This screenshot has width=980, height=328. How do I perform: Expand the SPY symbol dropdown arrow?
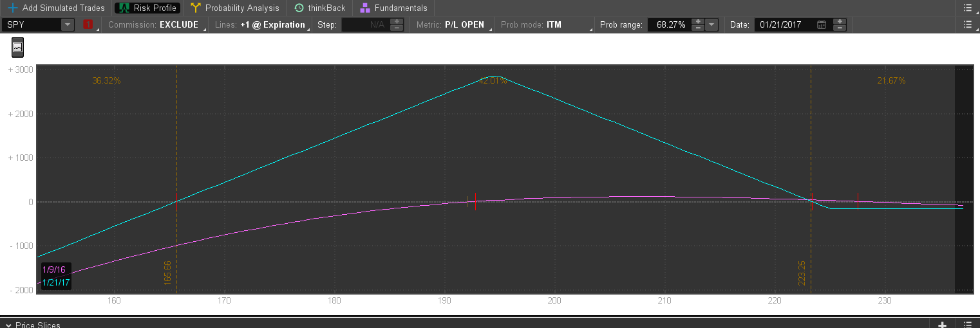coord(68,24)
